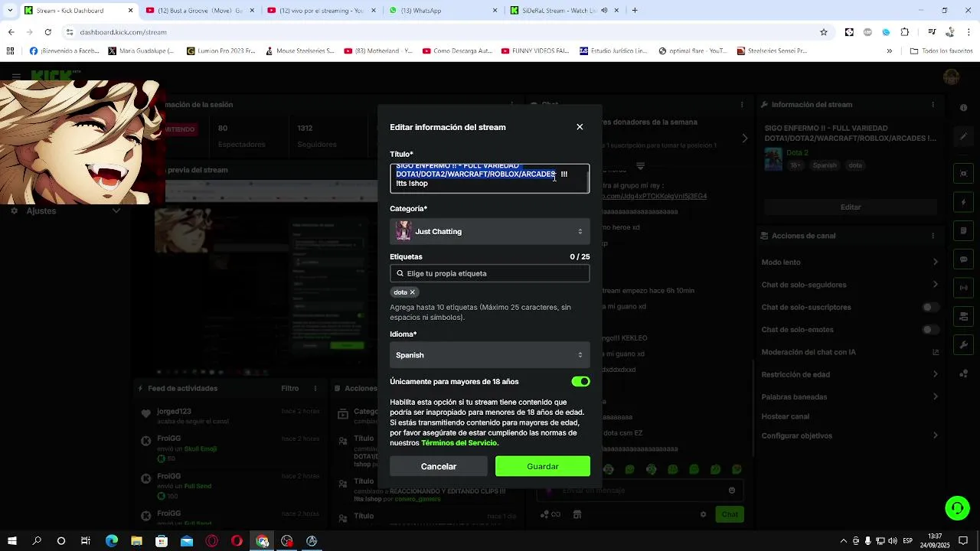
Task: Open the chat settings gear icon
Action: (703, 514)
